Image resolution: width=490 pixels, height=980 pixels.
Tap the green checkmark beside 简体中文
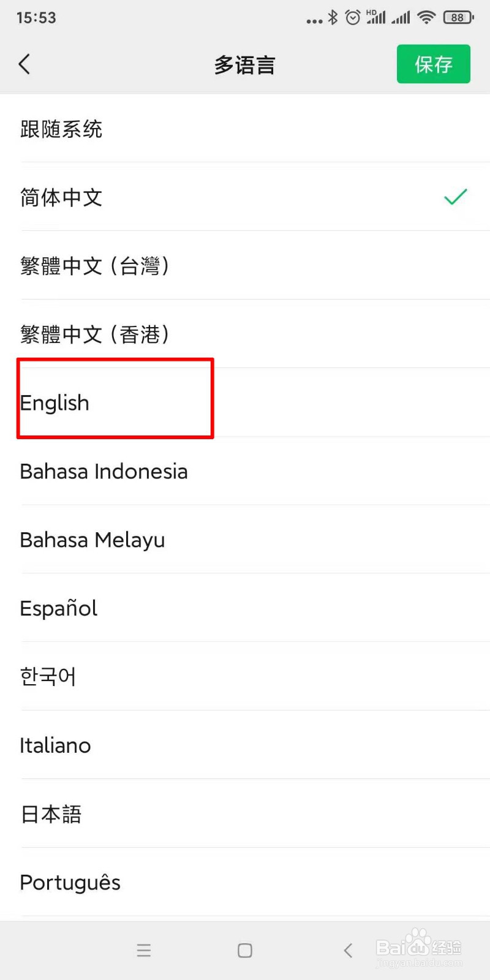click(456, 197)
